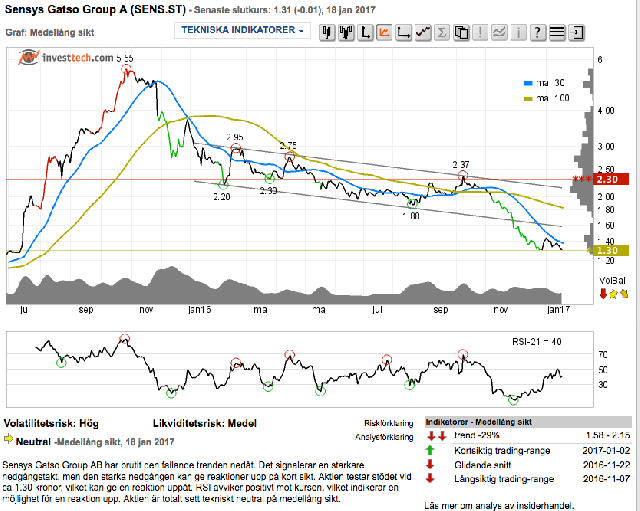This screenshot has height=511, width=640.
Task: Click the exclamation mark icon
Action: click(x=480, y=32)
